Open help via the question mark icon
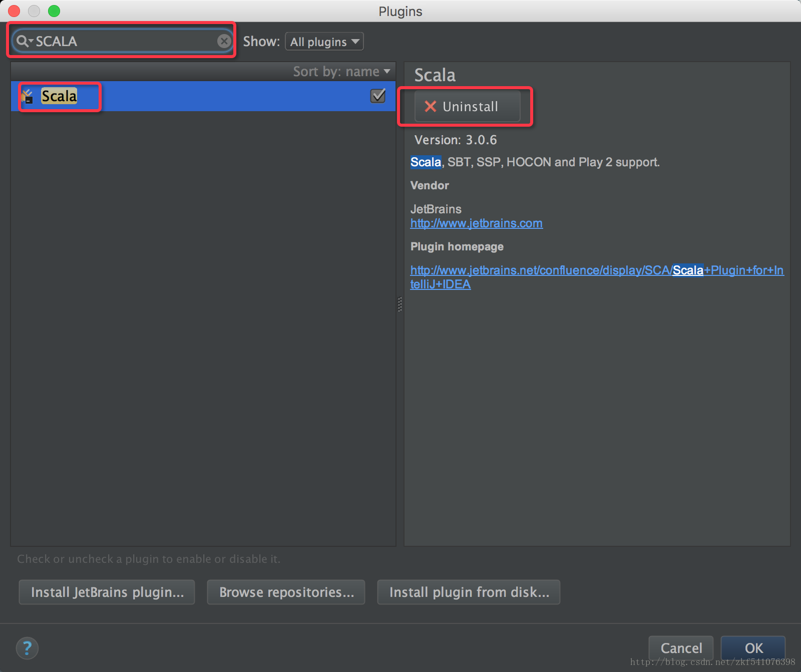This screenshot has width=801, height=672. click(x=28, y=648)
